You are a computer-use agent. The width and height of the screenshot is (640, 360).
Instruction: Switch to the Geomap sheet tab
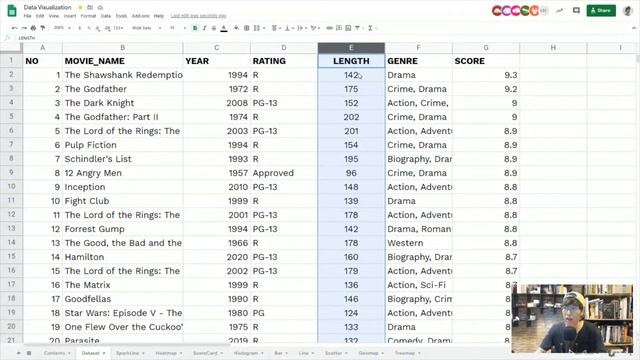pos(371,353)
